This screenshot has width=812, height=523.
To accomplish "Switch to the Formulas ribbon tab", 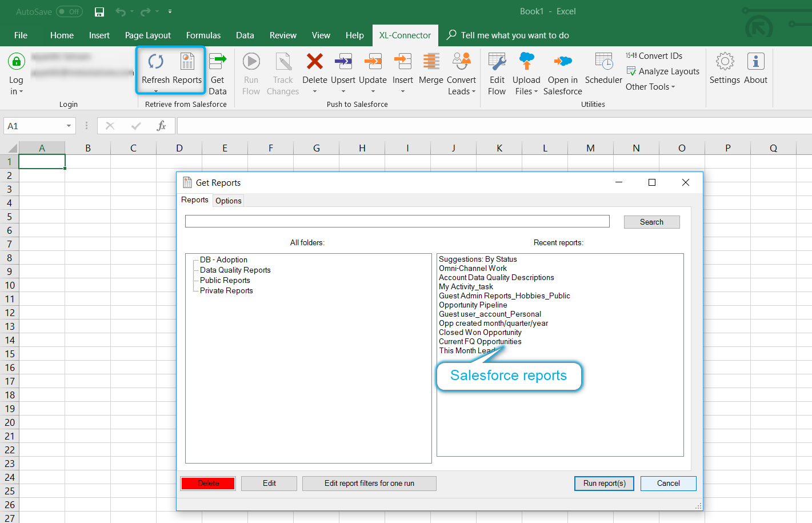I will coord(203,35).
